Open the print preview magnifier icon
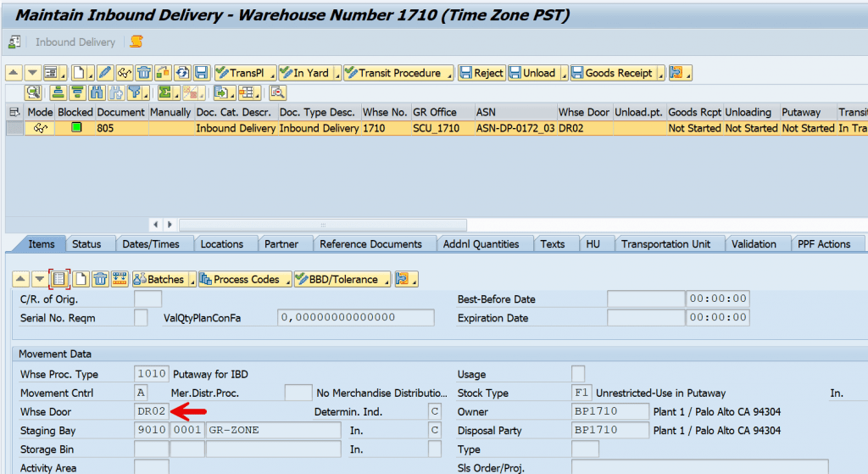Viewport: 868px width, 474px height. tap(278, 92)
